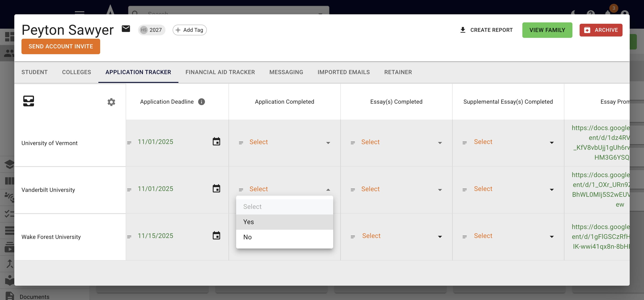
Task: Expand Vermont Supplemental Essay(s) Completed dropdown
Action: tap(552, 143)
